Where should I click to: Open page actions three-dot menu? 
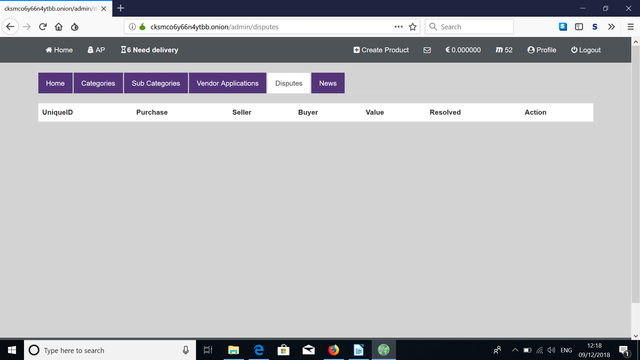tap(398, 27)
